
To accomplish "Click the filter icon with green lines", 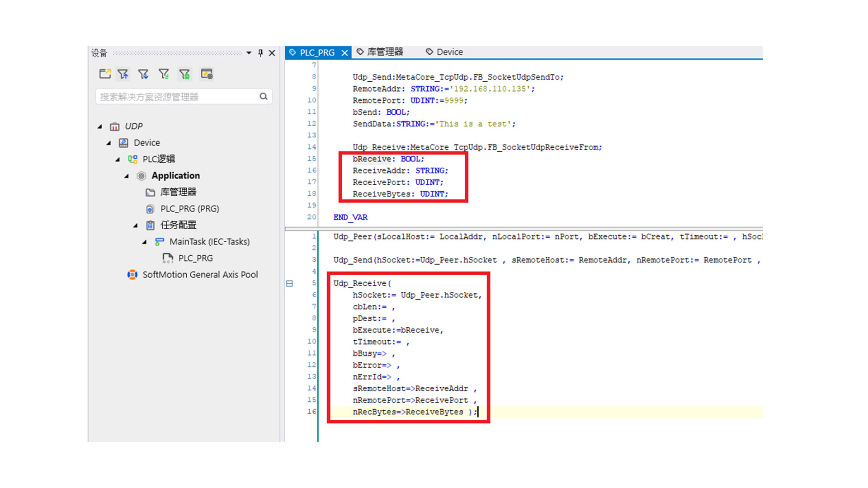I will (x=164, y=74).
